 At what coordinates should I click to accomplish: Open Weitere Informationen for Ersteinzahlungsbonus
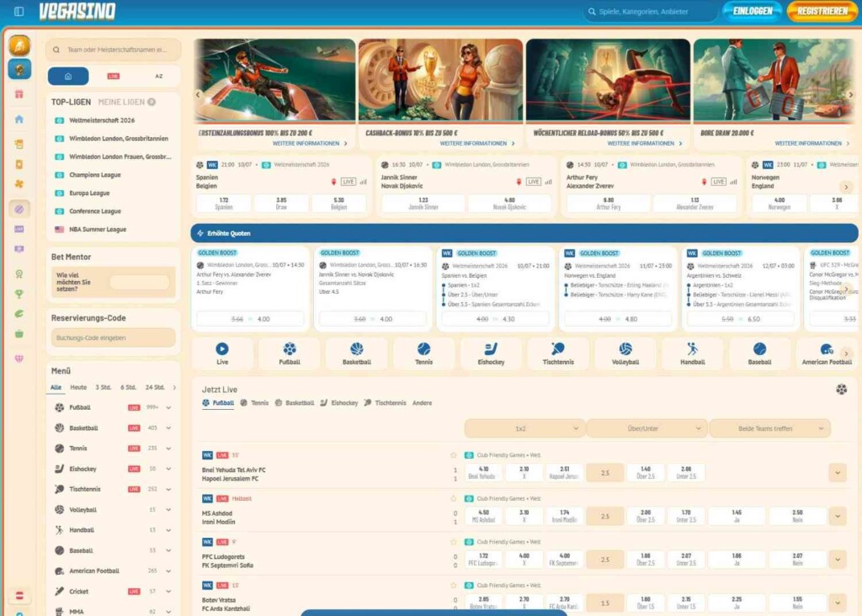click(x=310, y=143)
